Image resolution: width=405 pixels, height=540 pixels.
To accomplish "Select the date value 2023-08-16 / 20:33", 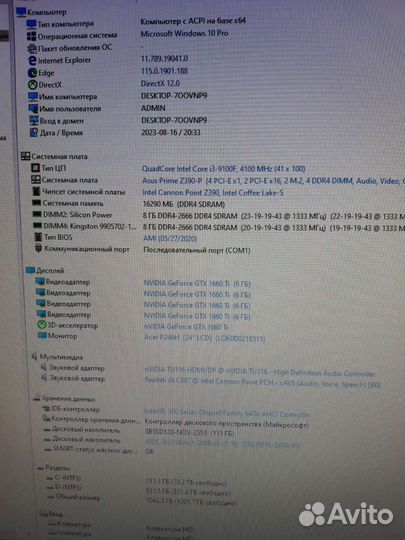I will pos(171,133).
